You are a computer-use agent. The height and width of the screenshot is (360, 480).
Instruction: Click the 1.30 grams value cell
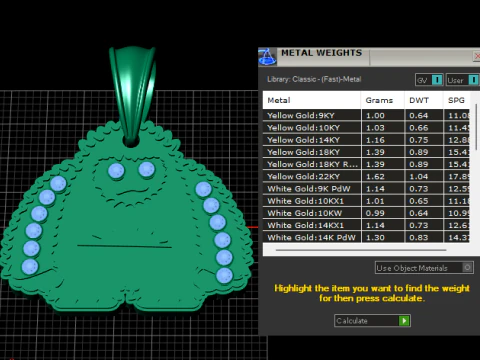pos(383,237)
